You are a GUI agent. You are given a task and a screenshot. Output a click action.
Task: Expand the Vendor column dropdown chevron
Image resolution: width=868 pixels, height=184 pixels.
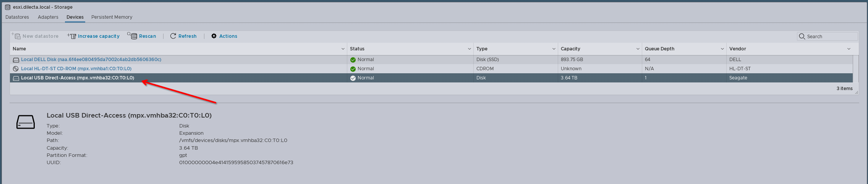(849, 49)
